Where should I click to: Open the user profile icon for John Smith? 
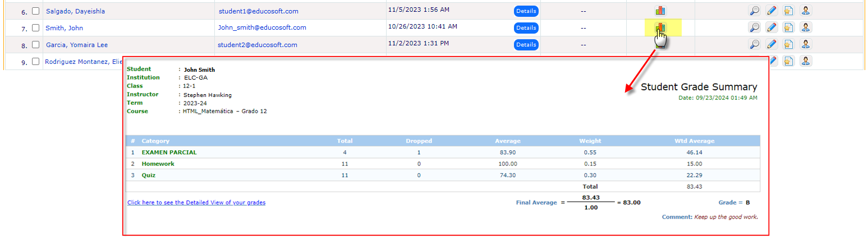click(x=805, y=27)
